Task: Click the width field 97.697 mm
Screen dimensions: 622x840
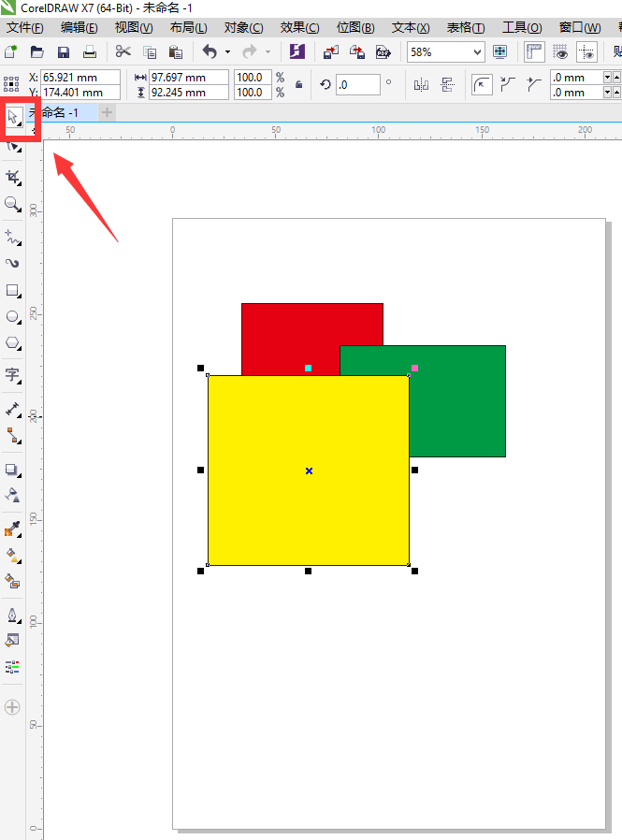Action: (189, 77)
